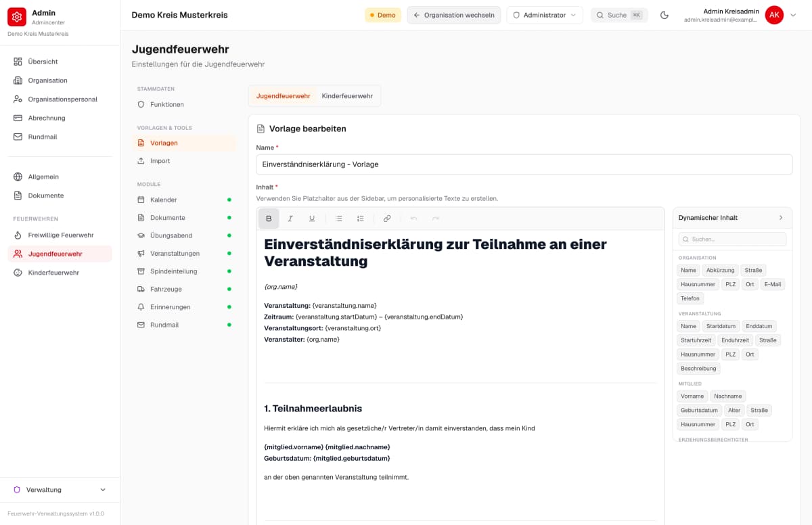The width and height of the screenshot is (812, 525).
Task: Toggle underline formatting in editor toolbar
Action: pos(312,219)
